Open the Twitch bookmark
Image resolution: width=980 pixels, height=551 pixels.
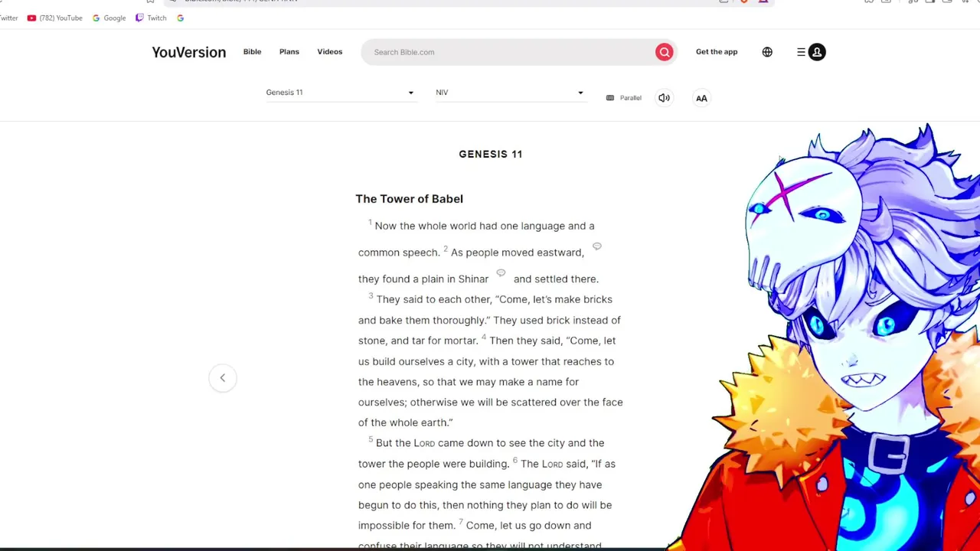[x=151, y=18]
